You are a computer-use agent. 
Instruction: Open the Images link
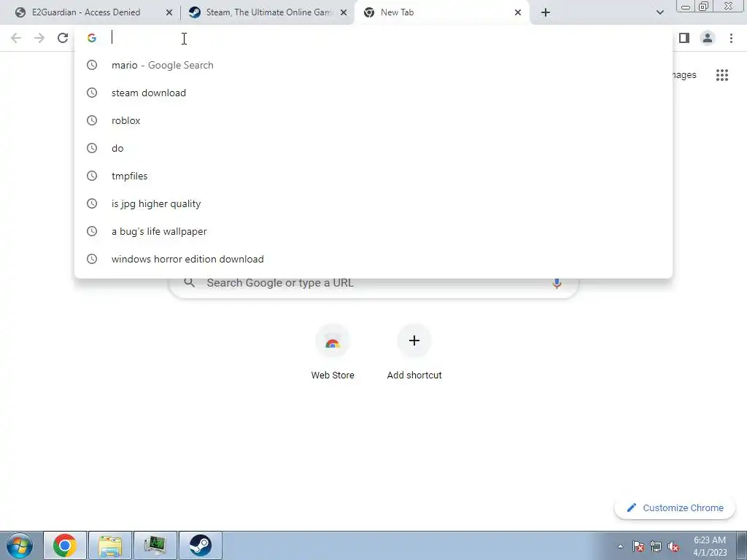click(684, 75)
